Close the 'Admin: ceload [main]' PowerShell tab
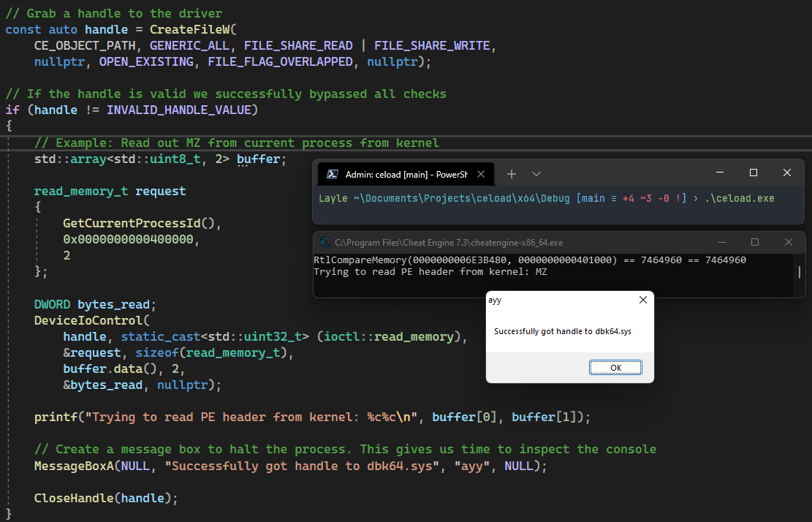 click(480, 174)
